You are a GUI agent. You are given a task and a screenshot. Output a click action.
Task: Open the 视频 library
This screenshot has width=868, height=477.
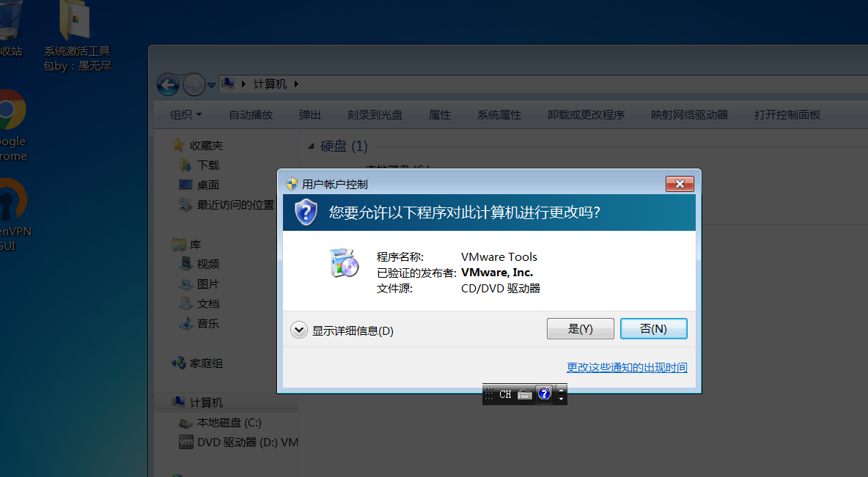(208, 265)
